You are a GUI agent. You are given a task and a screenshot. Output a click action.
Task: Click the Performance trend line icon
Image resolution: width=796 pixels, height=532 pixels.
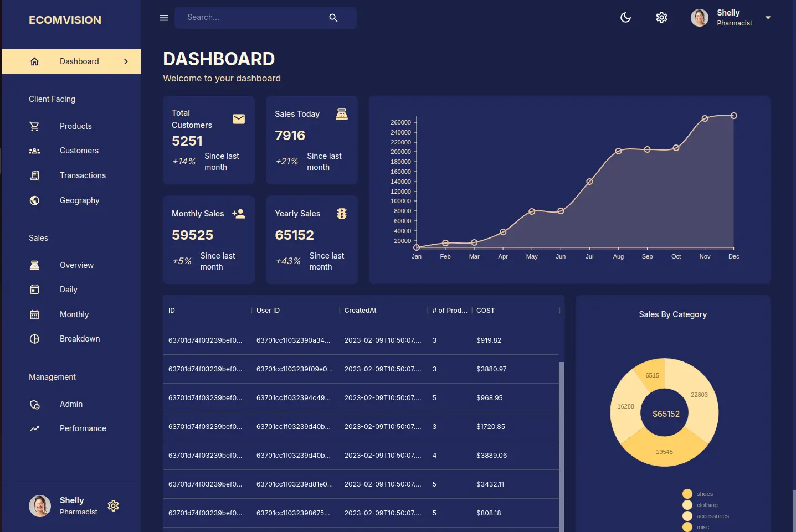pos(34,428)
